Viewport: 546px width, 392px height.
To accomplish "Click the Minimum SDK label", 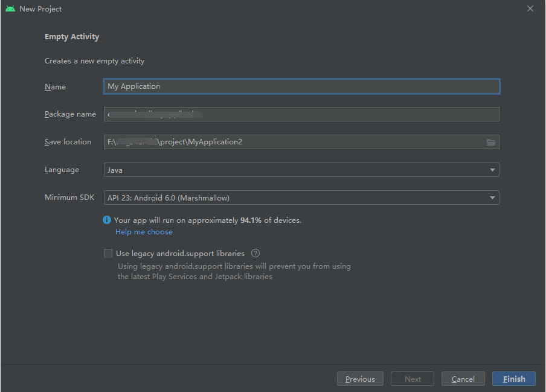I will [x=69, y=198].
